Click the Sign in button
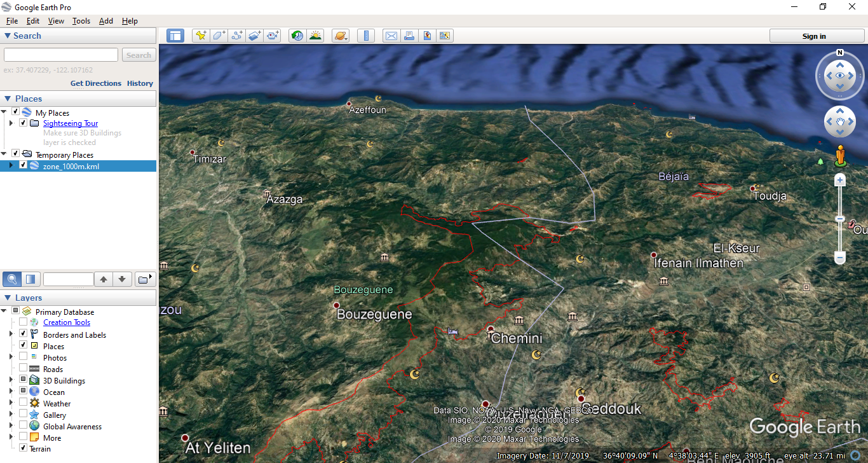This screenshot has height=463, width=868. pos(813,36)
